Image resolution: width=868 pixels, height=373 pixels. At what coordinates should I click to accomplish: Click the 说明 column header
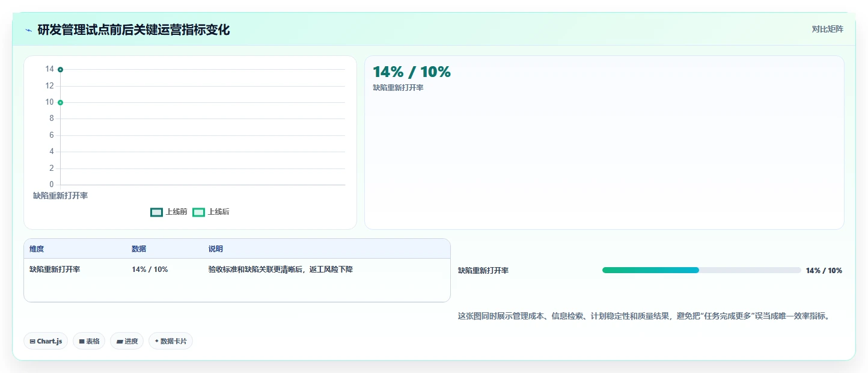[x=216, y=249]
